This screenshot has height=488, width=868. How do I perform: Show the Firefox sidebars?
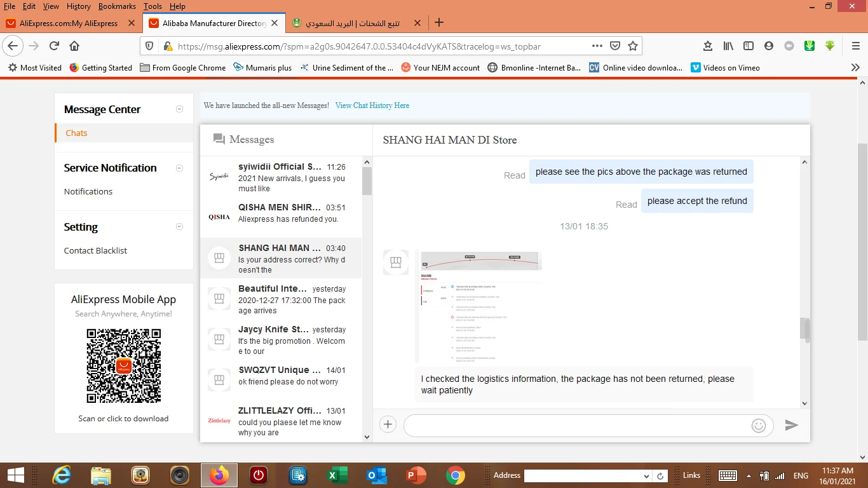tap(749, 46)
